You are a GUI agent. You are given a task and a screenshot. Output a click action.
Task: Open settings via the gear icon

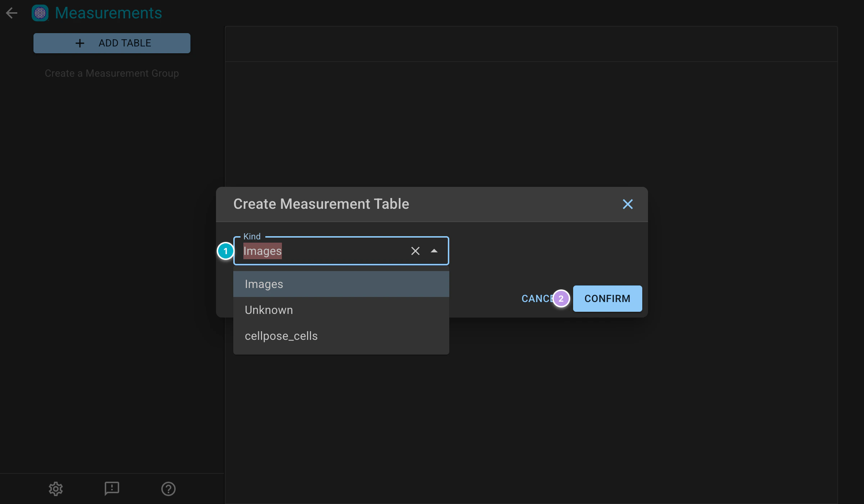(56, 489)
